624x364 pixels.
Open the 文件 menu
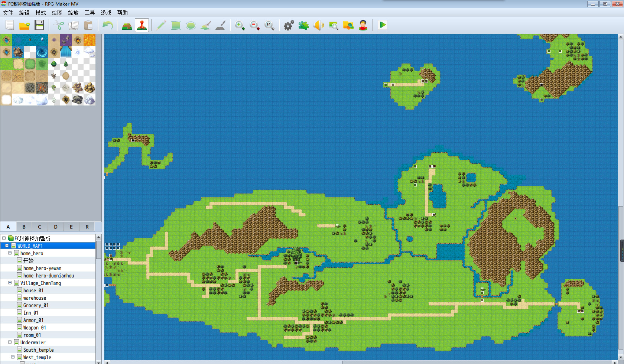[8, 13]
